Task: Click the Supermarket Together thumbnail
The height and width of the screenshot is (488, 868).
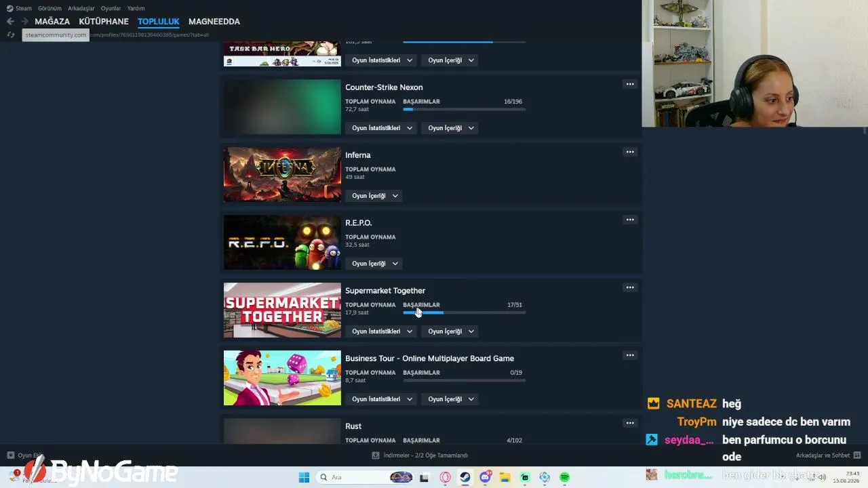Action: pos(282,310)
